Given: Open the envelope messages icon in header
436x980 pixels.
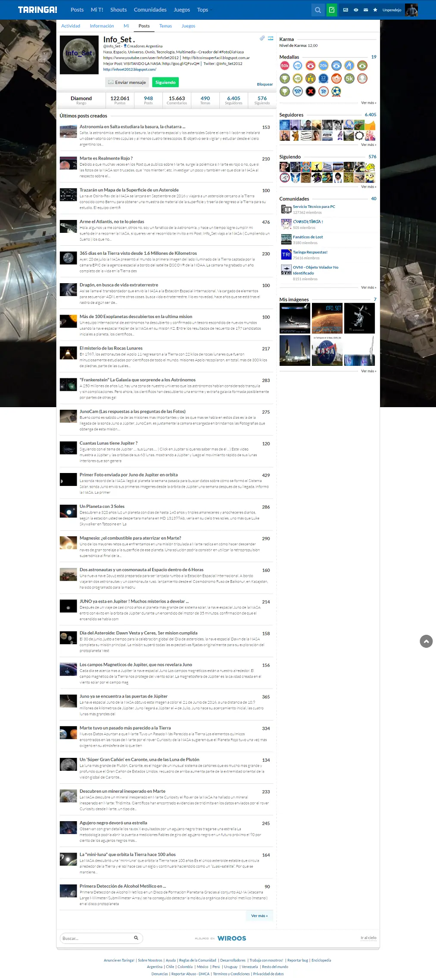Looking at the screenshot, I should [x=366, y=10].
